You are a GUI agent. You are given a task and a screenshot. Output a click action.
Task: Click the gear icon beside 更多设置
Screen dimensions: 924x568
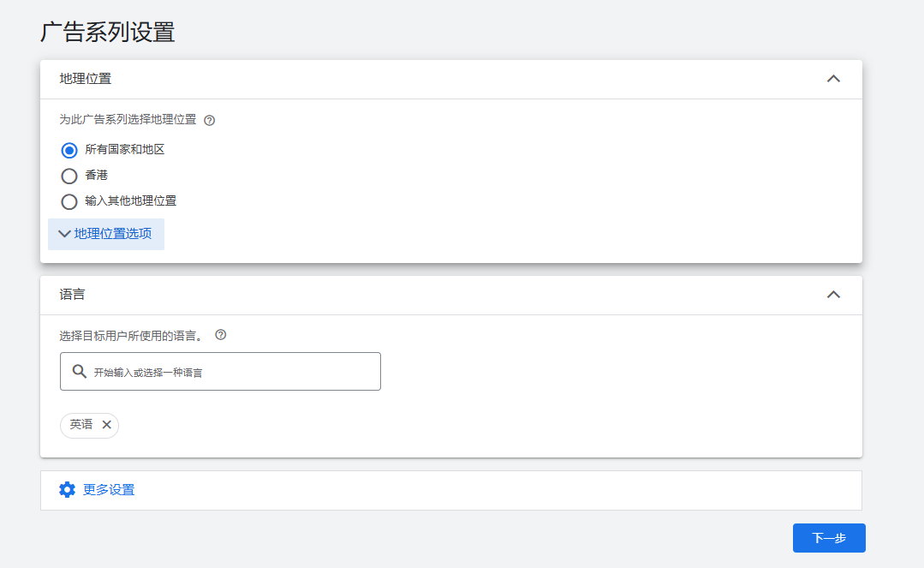point(67,489)
